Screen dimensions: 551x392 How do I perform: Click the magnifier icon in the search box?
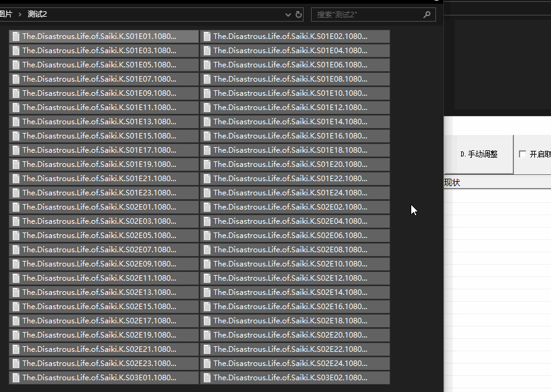point(427,14)
